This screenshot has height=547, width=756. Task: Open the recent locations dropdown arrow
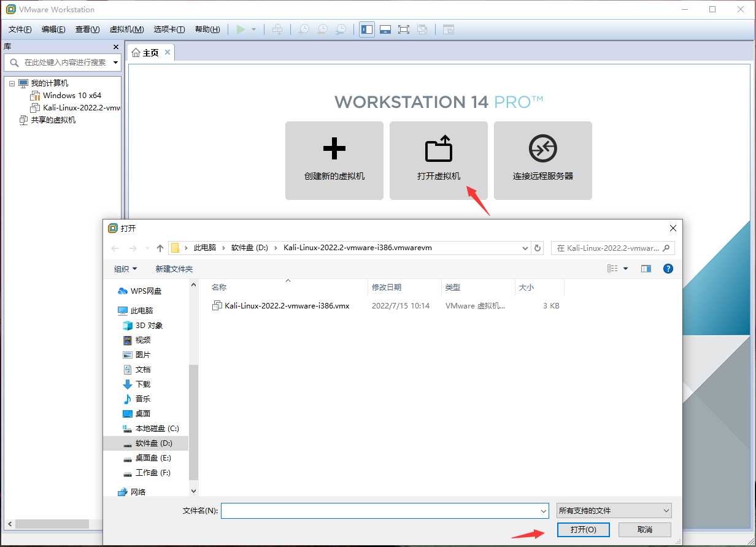147,248
